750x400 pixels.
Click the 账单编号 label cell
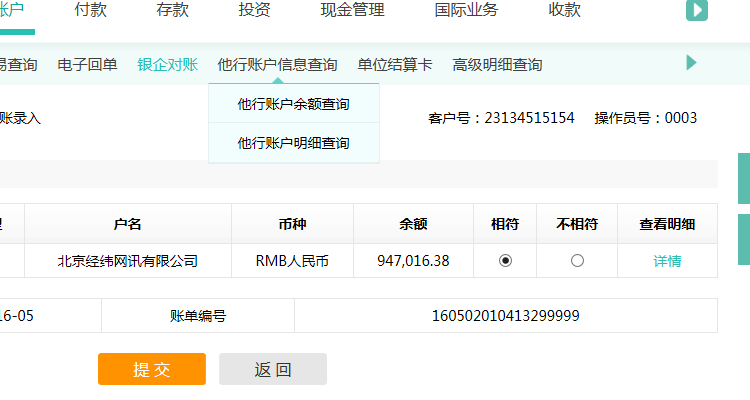tap(198, 316)
